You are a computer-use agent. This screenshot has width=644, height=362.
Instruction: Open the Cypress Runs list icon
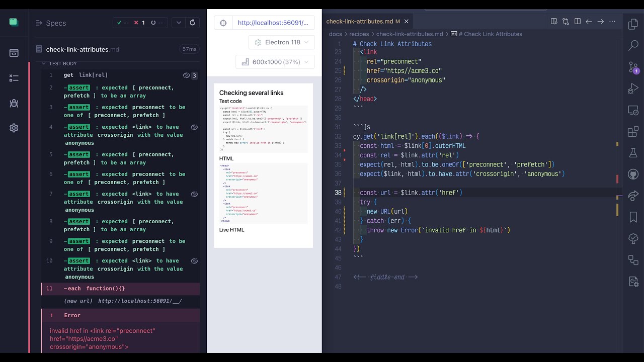[x=14, y=78]
